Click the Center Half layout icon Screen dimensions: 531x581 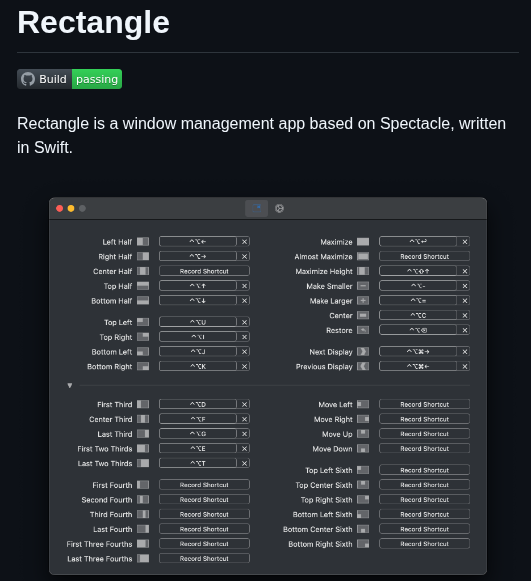[143, 271]
